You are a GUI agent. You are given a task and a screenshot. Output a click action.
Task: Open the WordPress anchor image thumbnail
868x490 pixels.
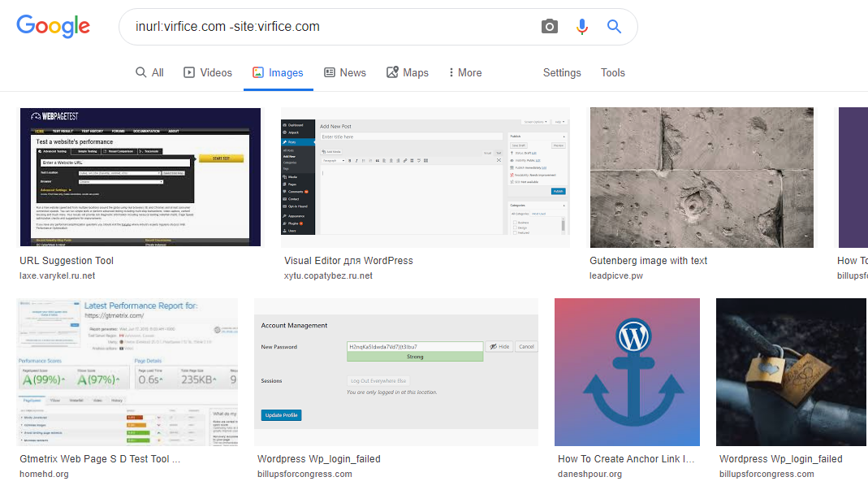click(x=627, y=372)
